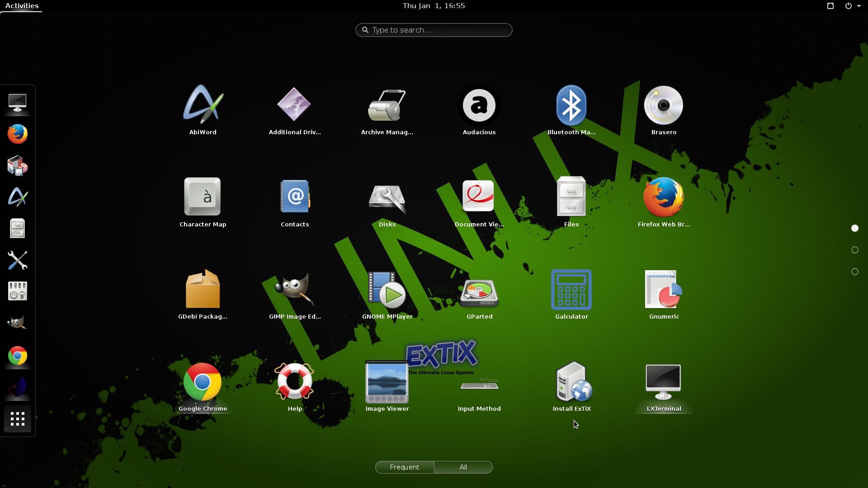Viewport: 868px width, 488px height.
Task: Launch Install ExTiX
Action: [571, 387]
